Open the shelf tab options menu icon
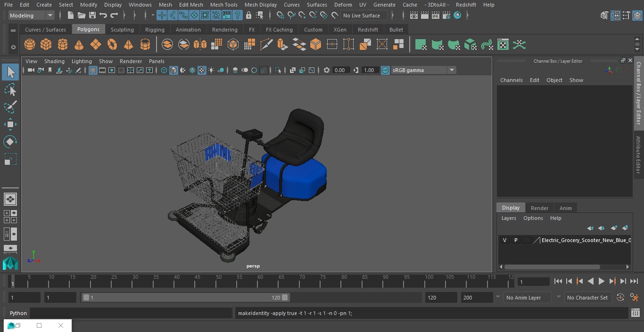Image resolution: width=644 pixels, height=332 pixels. click(13, 30)
